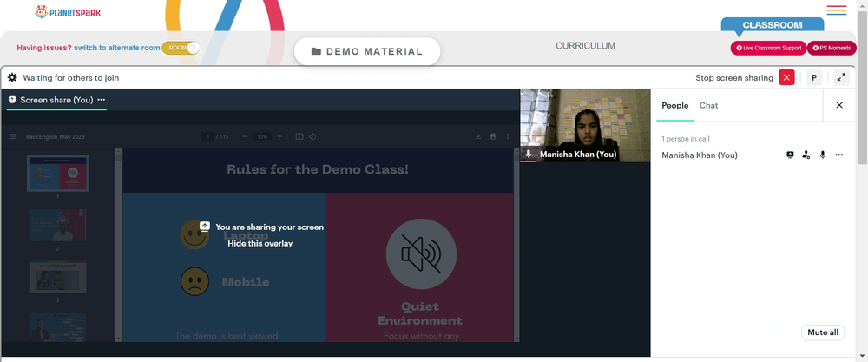
Task: Select the Screen share (You) tab
Action: coord(56,100)
